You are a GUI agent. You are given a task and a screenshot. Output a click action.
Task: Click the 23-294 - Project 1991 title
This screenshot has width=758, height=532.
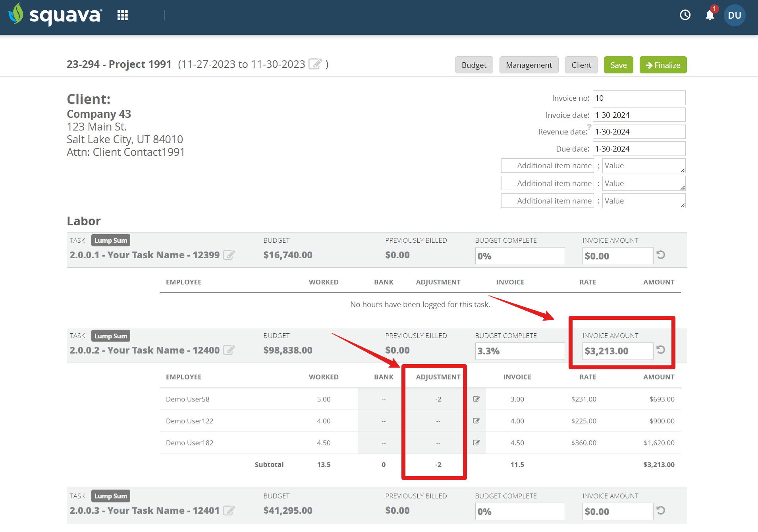119,64
